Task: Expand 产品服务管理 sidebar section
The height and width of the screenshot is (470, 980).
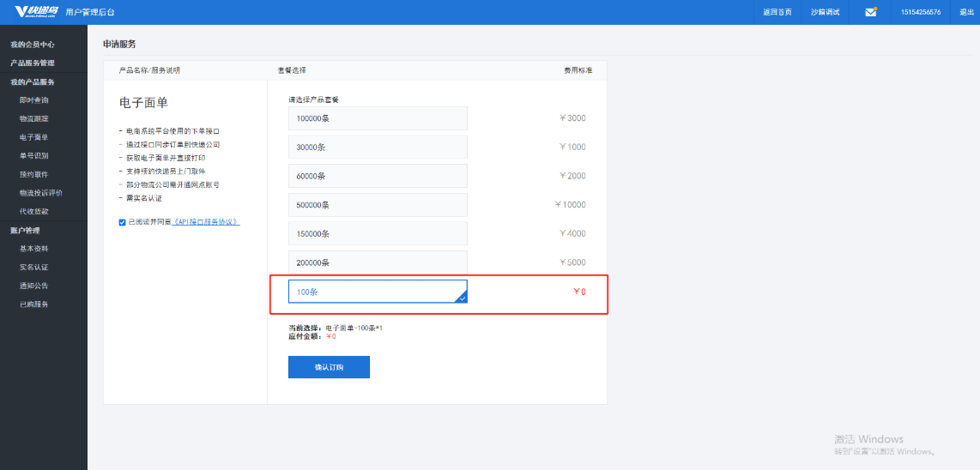Action: click(33, 63)
